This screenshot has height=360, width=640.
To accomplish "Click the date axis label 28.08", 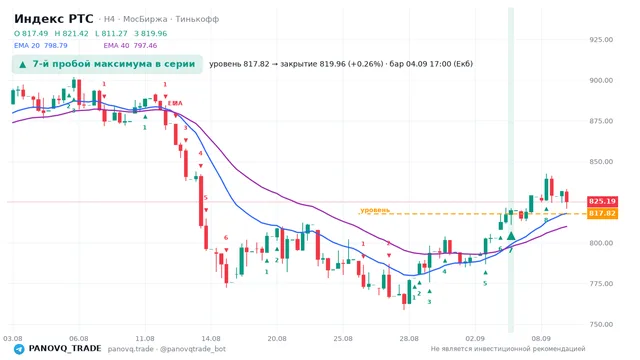I will [409, 338].
